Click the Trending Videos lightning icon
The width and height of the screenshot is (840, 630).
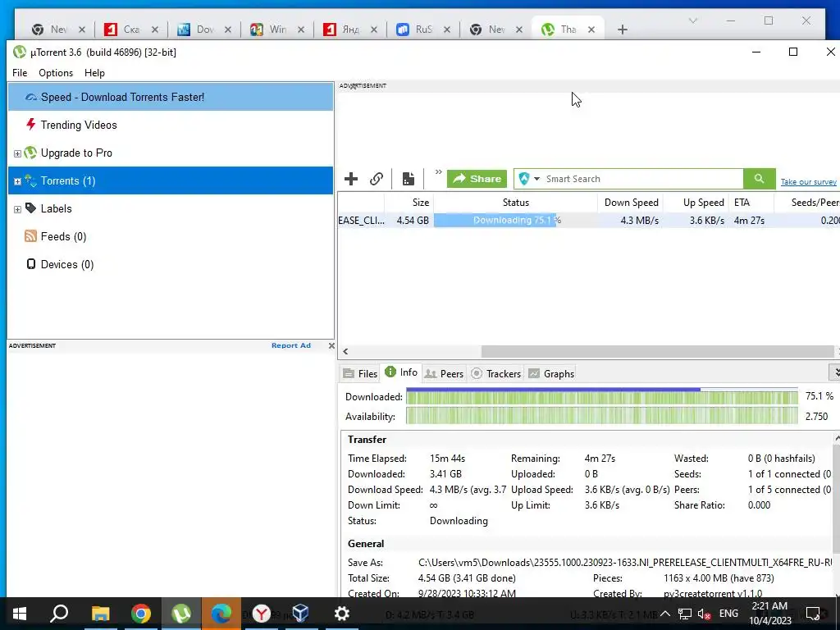[31, 125]
